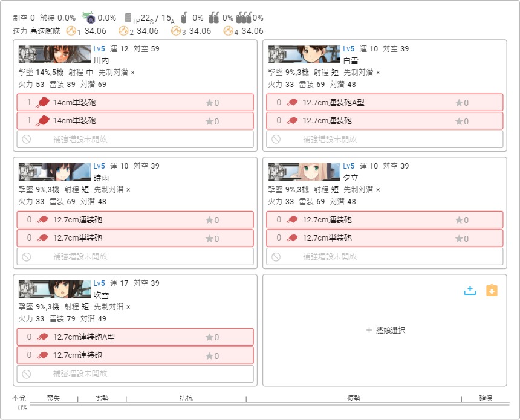This screenshot has height=420, width=520.
Task: Click the ship name 夕立
Action: coord(351,178)
